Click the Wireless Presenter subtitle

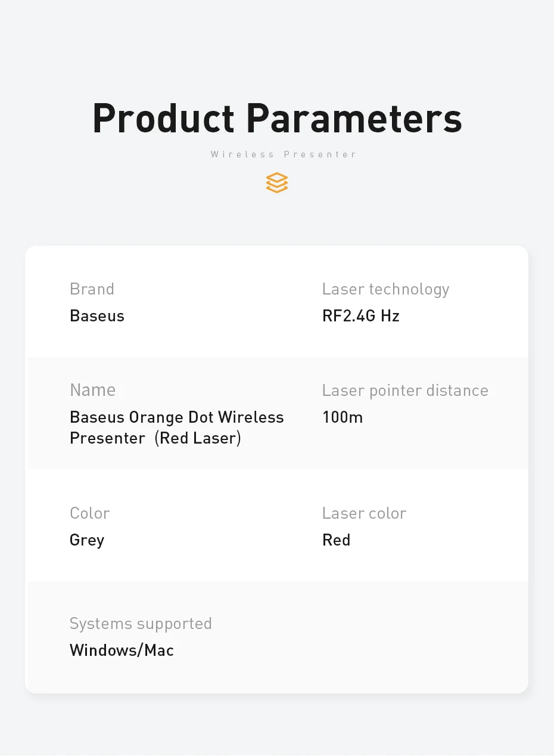coord(284,154)
